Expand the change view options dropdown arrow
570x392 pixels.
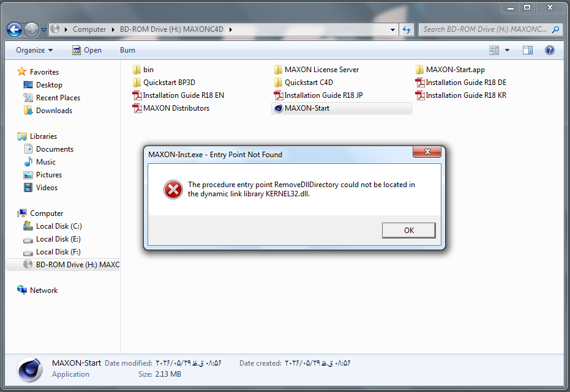pos(507,50)
